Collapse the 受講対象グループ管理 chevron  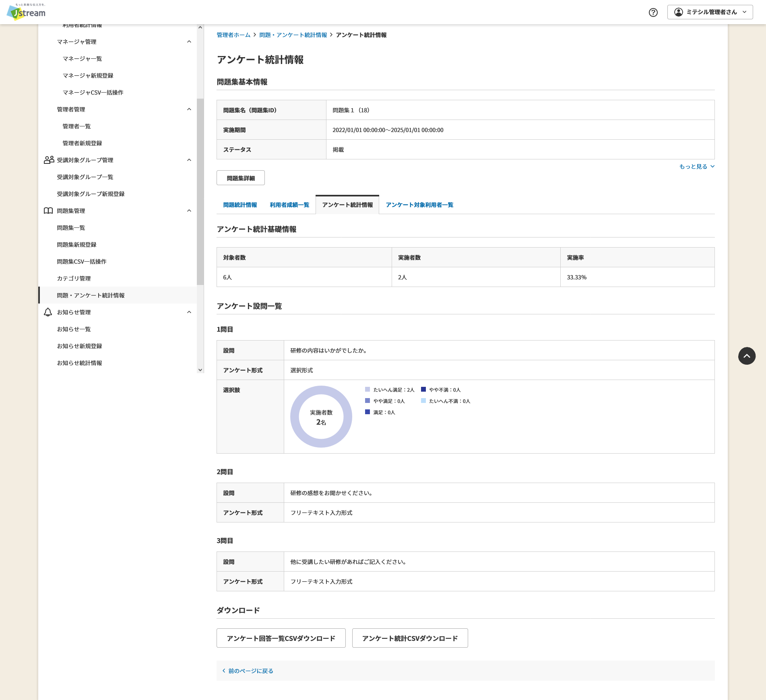tap(189, 160)
